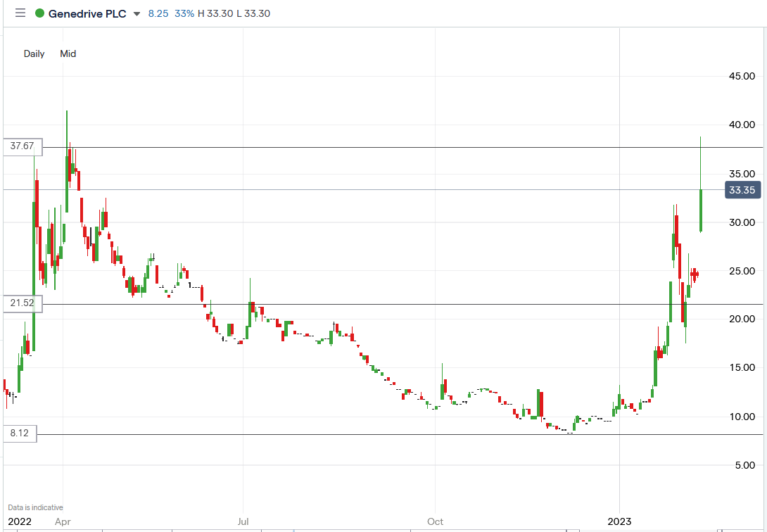Click the Jul time axis label
Screen dimensions: 767x532
[243, 521]
